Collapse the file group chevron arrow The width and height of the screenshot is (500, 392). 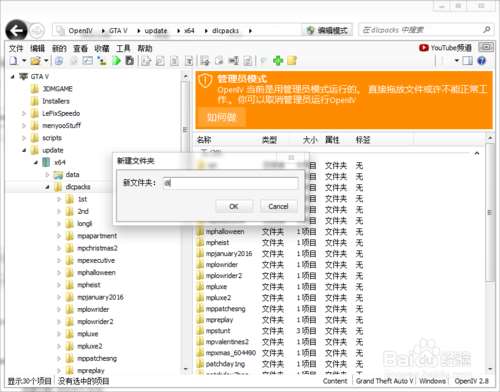[477, 153]
